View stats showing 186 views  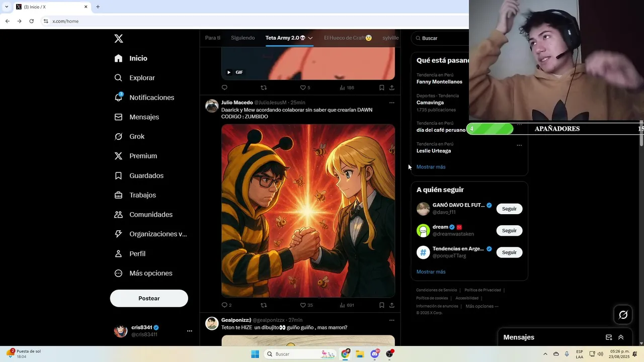tap(347, 87)
